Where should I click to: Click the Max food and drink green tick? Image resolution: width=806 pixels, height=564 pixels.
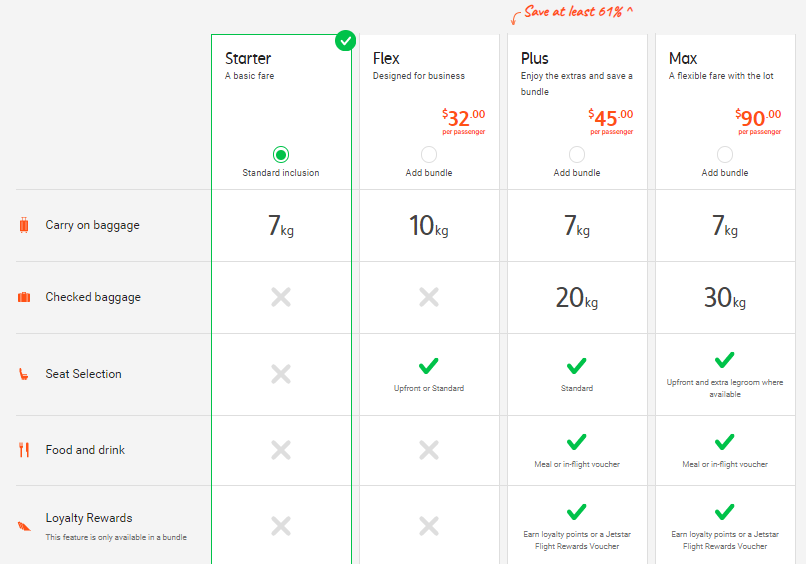(x=725, y=442)
